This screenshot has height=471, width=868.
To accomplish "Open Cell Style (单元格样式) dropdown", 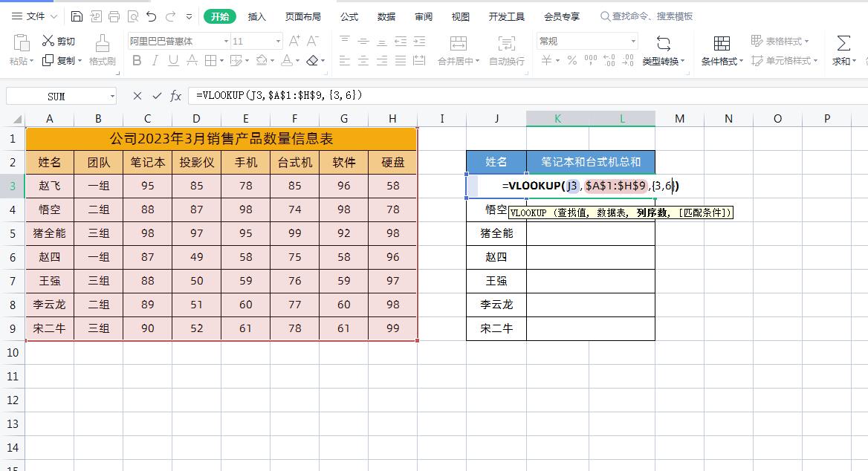I will pos(785,61).
